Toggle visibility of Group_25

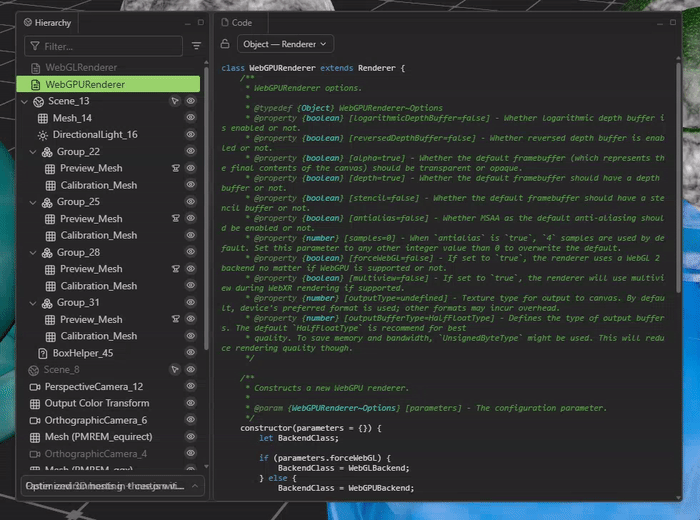coord(191,201)
